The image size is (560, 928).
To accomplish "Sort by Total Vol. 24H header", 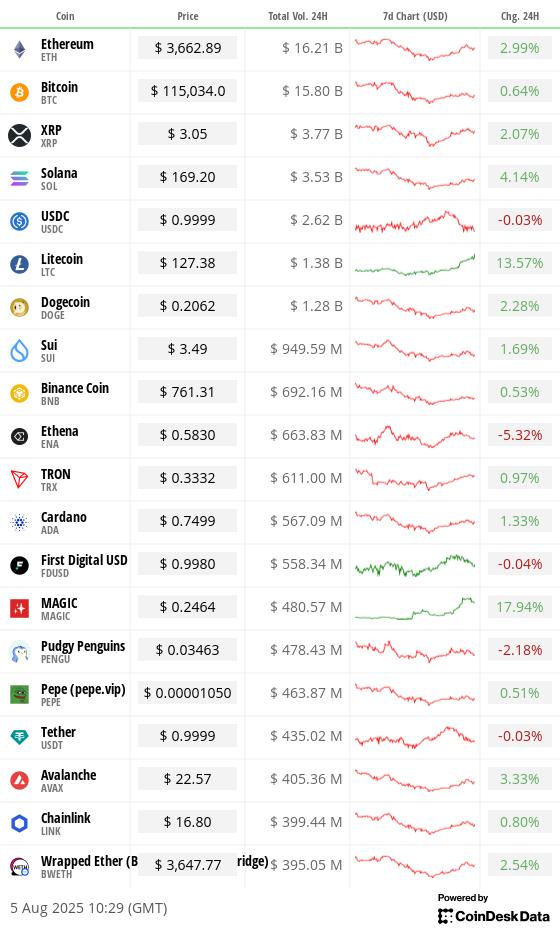I will click(298, 16).
